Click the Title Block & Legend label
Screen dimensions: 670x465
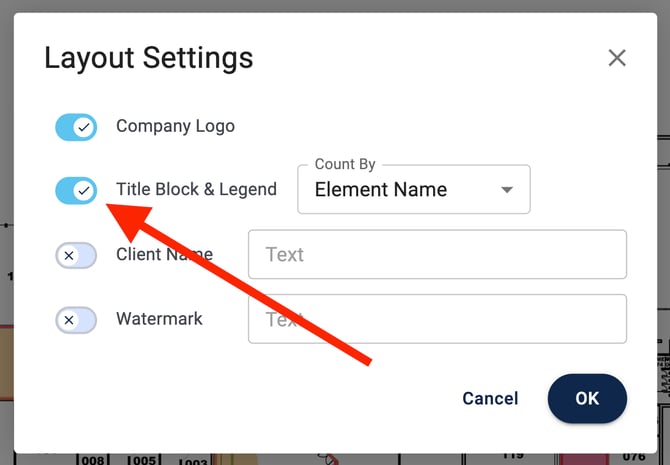196,189
